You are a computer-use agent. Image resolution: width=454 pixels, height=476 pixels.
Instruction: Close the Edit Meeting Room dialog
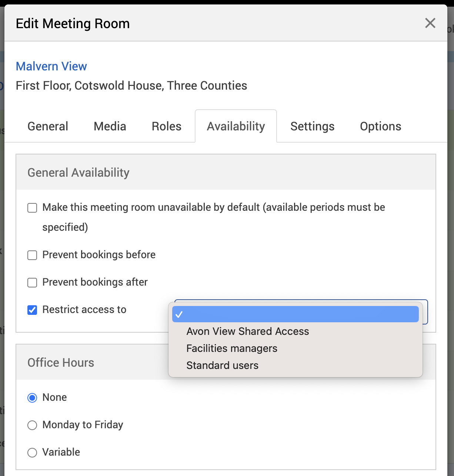pos(430,23)
